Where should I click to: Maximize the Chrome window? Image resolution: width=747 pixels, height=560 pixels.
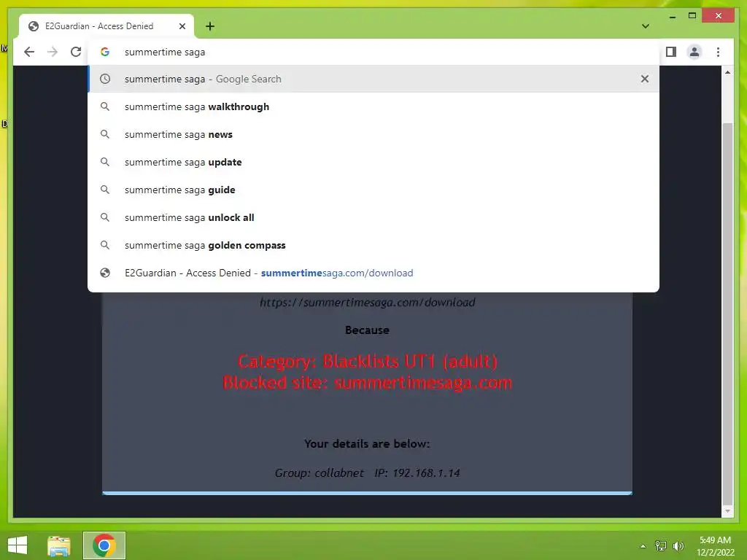(x=692, y=16)
